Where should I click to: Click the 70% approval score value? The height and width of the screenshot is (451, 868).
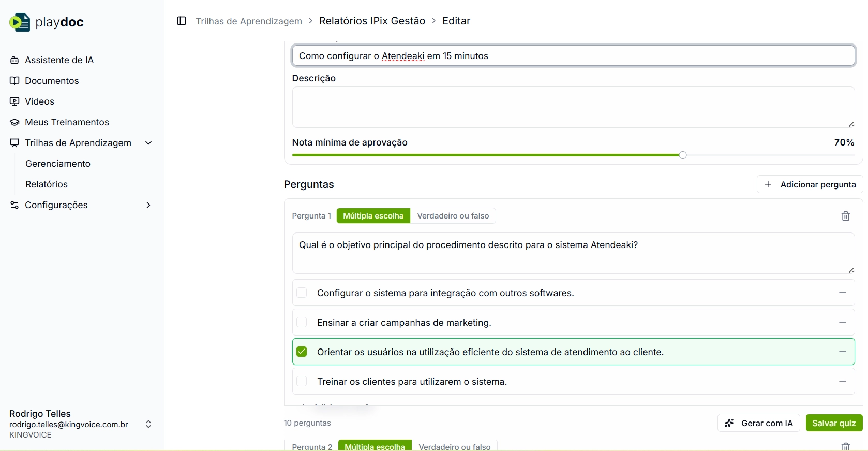(844, 142)
